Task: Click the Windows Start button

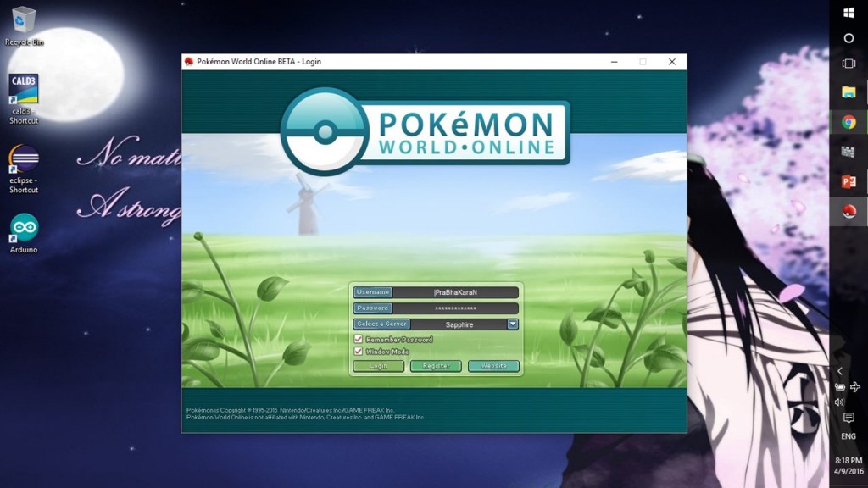Action: (x=849, y=13)
